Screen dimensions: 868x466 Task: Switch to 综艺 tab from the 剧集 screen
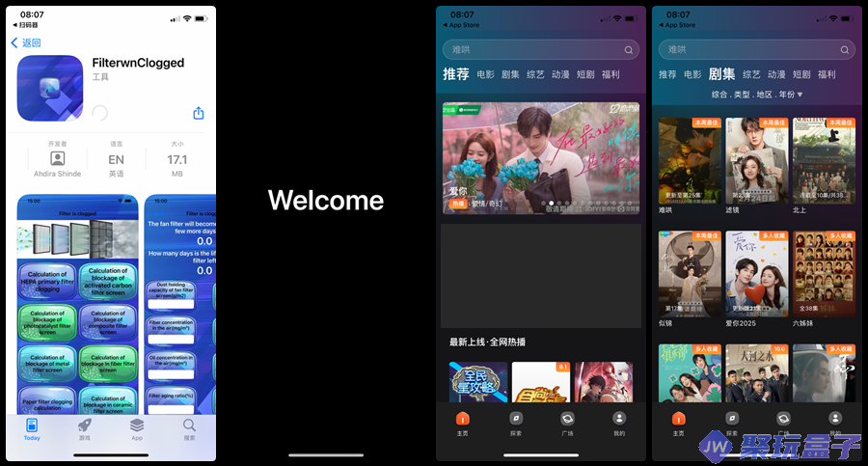[x=751, y=74]
